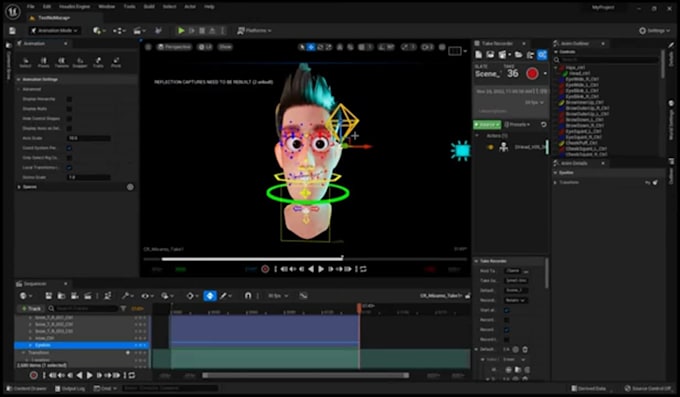Screen dimensions: 680x397
Task: Toggle the Hide Control Shapes checkbox
Action: point(69,118)
